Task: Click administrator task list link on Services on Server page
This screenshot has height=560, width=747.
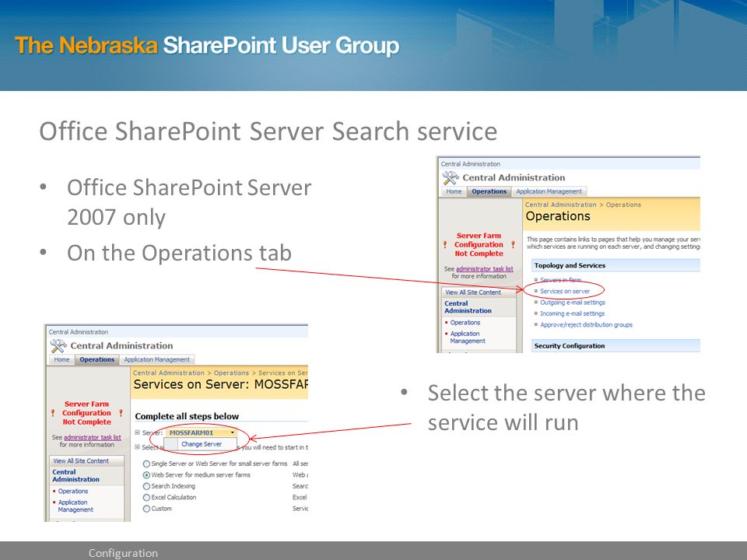Action: point(93,437)
